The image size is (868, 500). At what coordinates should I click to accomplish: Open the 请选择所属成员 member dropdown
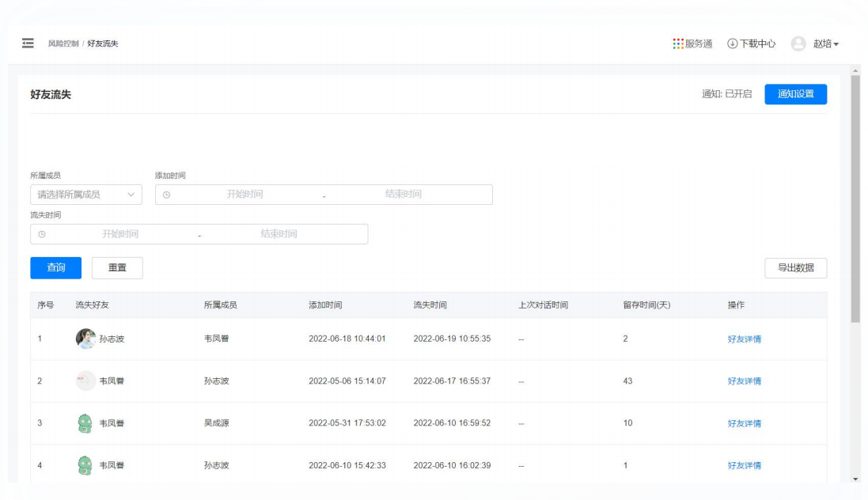(x=85, y=195)
